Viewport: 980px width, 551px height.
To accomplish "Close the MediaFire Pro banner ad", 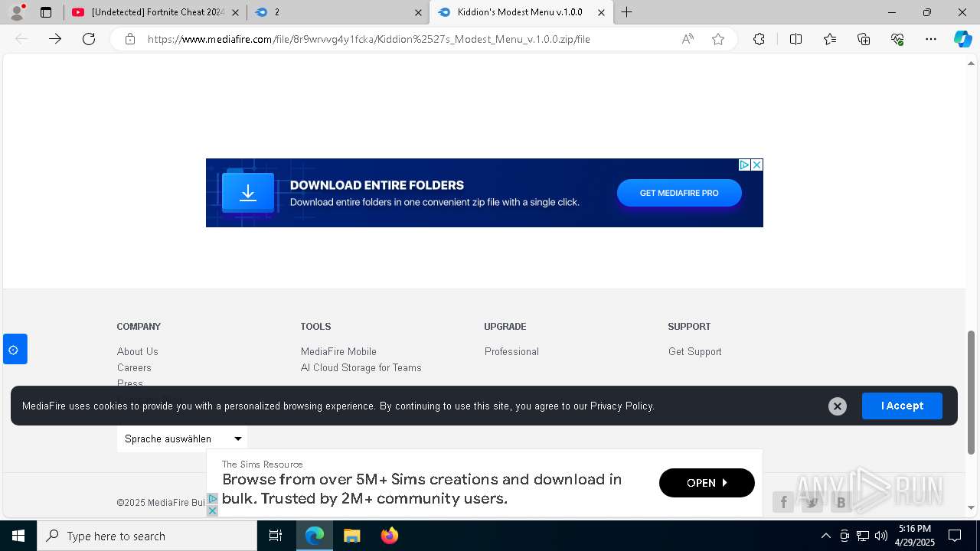I will point(756,165).
